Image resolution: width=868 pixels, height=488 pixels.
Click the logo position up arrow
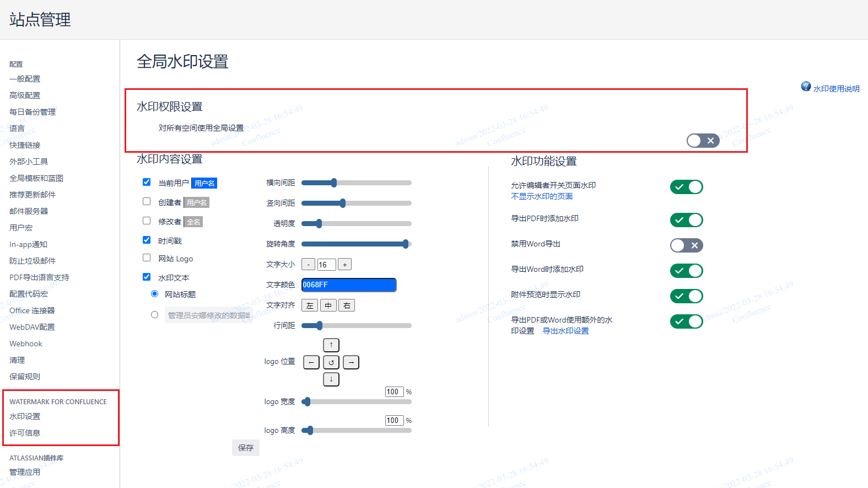(x=331, y=345)
